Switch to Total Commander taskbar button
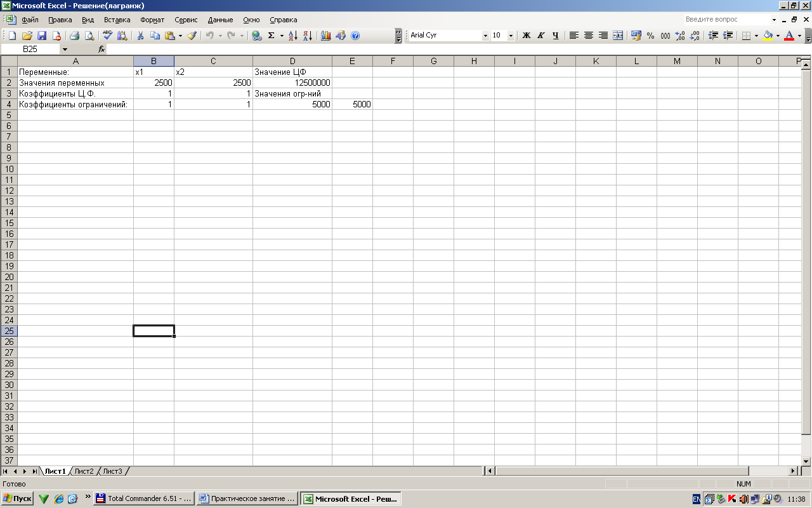812x508 pixels. 143,499
